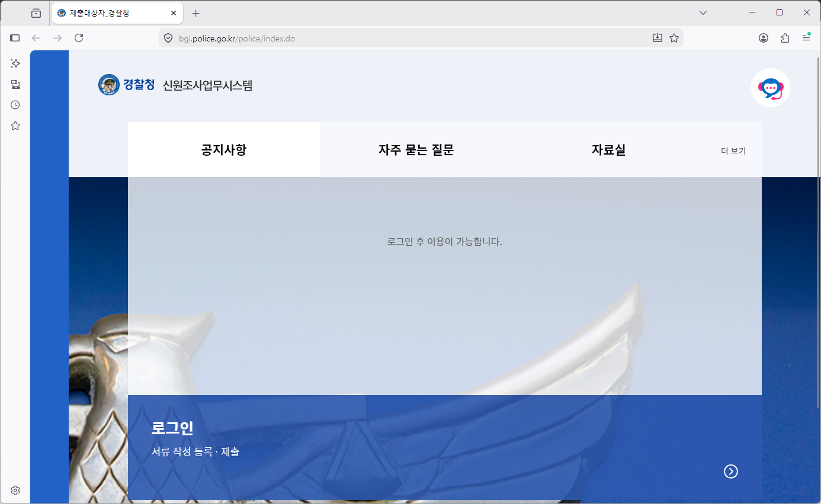Select the 공지사항 tab
Viewport: 821px width, 504px height.
click(x=224, y=150)
